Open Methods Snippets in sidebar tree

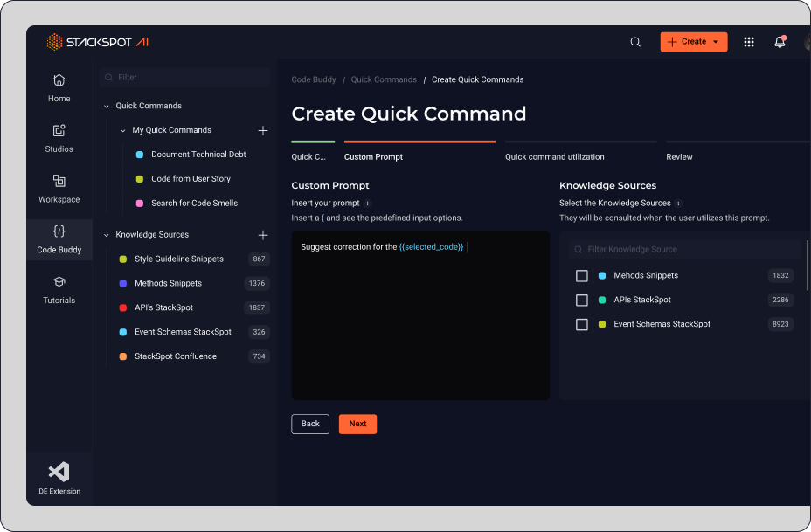[168, 283]
